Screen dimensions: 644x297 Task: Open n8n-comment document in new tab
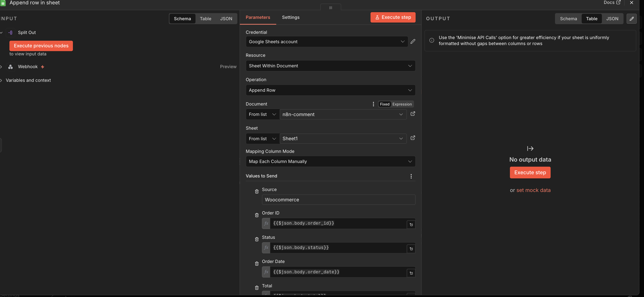click(x=413, y=114)
